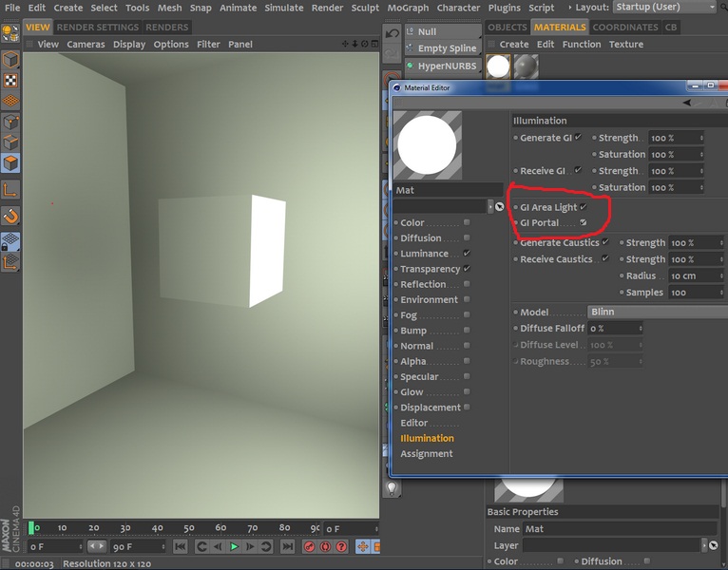Screen dimensions: 728x570
Task: Open the Layout dropdown Startup (User)
Action: coord(664,7)
